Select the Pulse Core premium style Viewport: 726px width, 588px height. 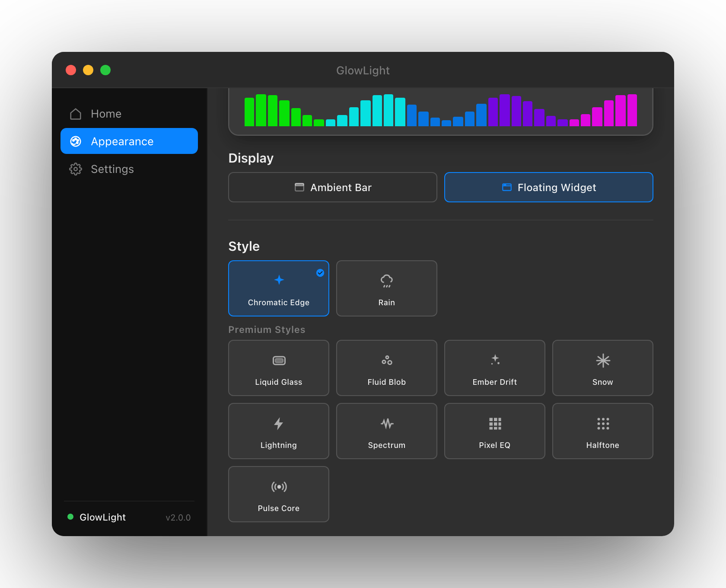click(x=279, y=494)
